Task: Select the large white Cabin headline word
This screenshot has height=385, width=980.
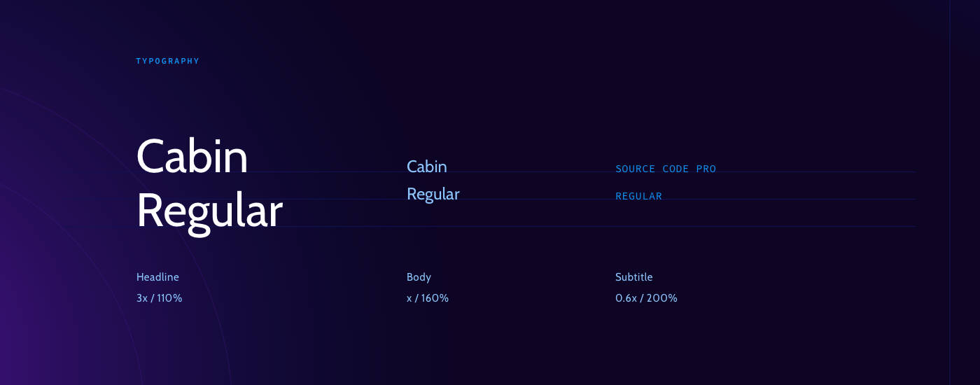Action: [192, 156]
